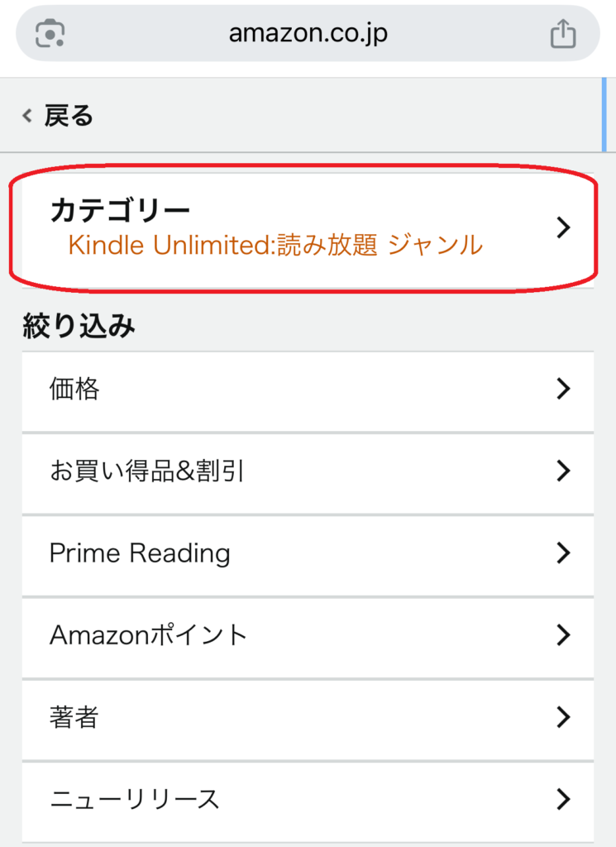Select Kindle Unlimited:読み放題 ジャンル link
This screenshot has width=616, height=847.
click(x=275, y=245)
